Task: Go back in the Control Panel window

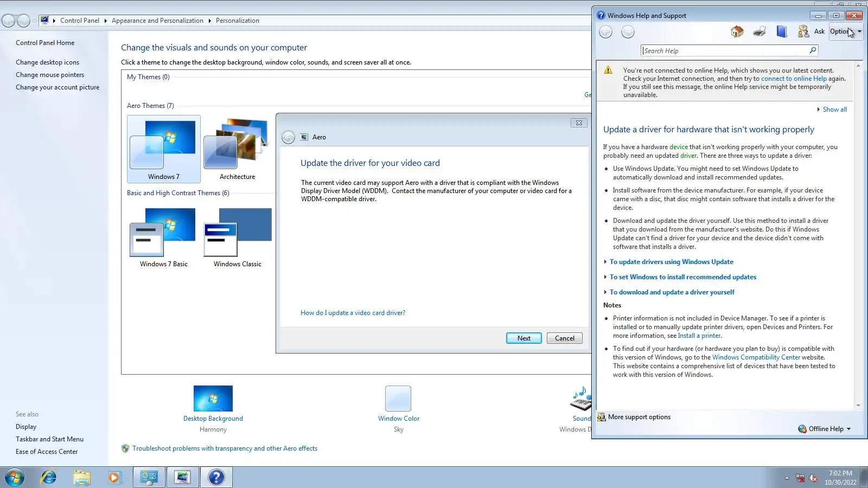Action: tap(8, 21)
